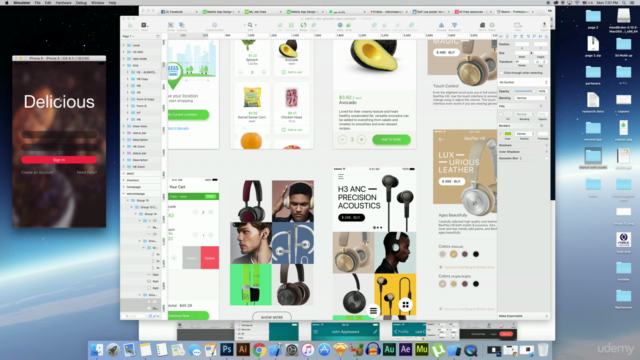Viewport: 640px width, 360px height.
Task: Open the Sketch diamond icon in Dock
Action: pyautogui.click(x=340, y=350)
